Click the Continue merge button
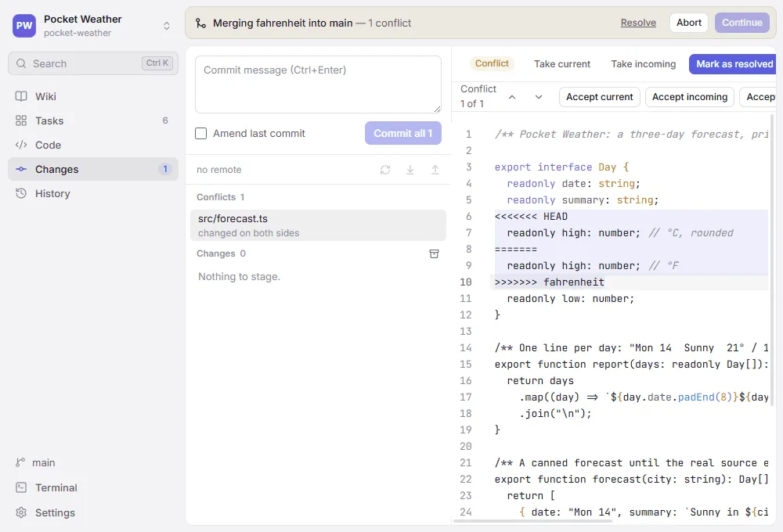 742,23
